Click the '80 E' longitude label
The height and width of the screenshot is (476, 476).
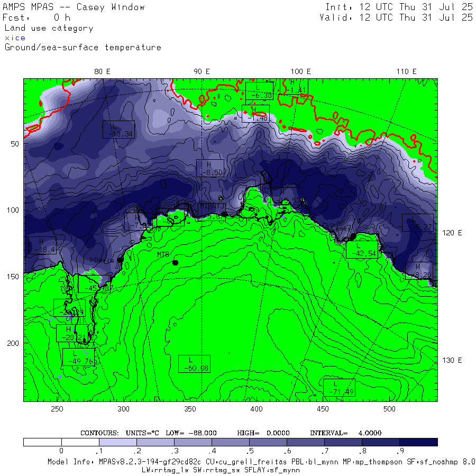click(102, 71)
